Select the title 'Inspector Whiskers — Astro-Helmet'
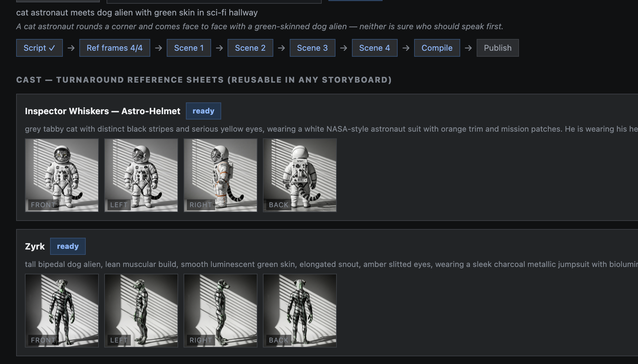Viewport: 638px width, 364px height. 103,111
